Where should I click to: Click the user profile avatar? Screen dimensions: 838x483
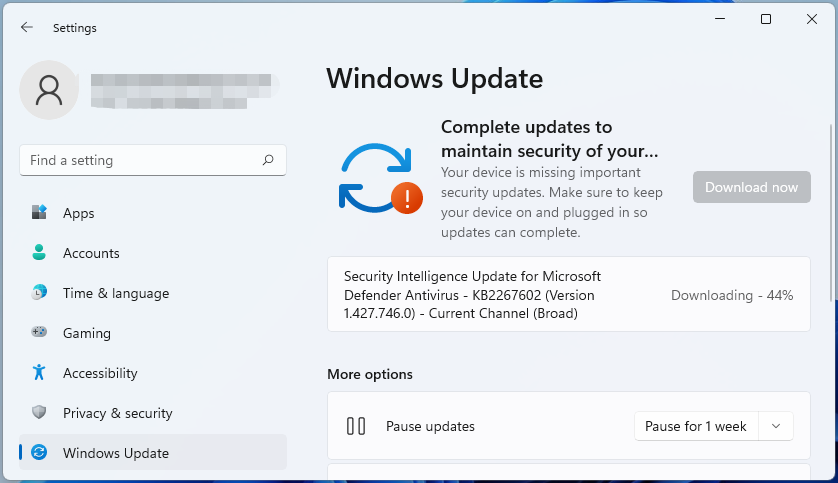pos(49,90)
